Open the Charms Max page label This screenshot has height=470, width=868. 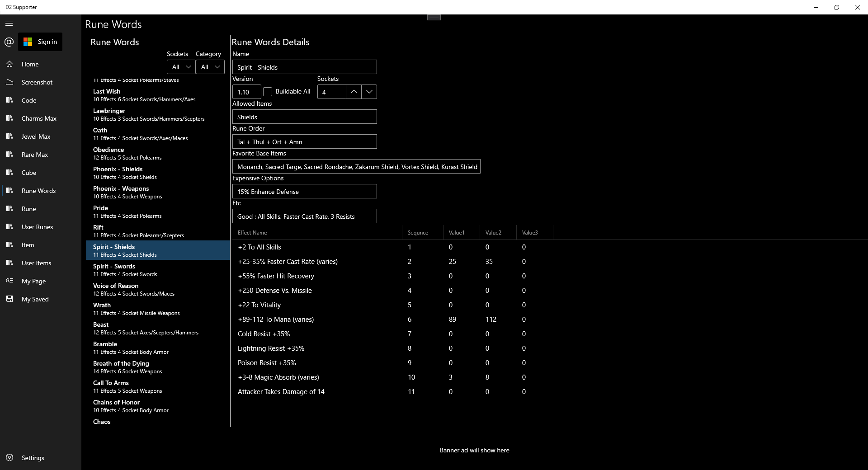pyautogui.click(x=39, y=118)
